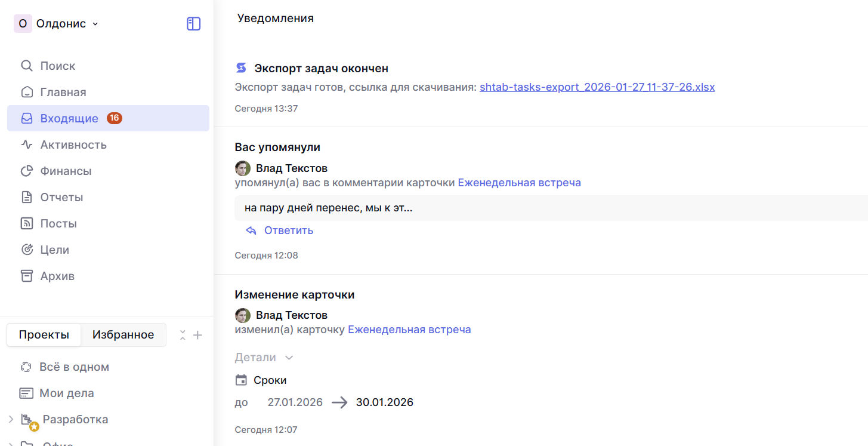Open the Олдонис workspace dropdown

click(x=57, y=24)
